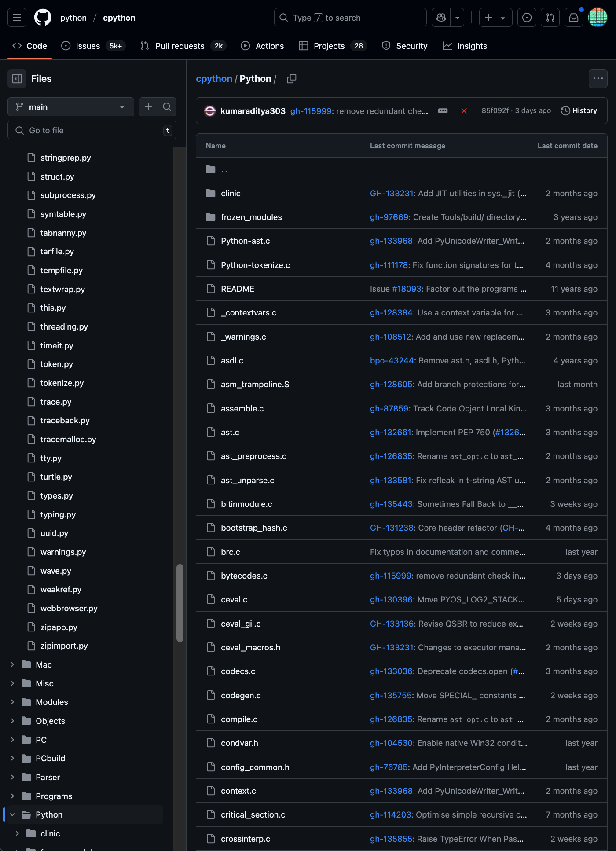The height and width of the screenshot is (851, 616).
Task: Open typing.py in file tree
Action: point(58,514)
